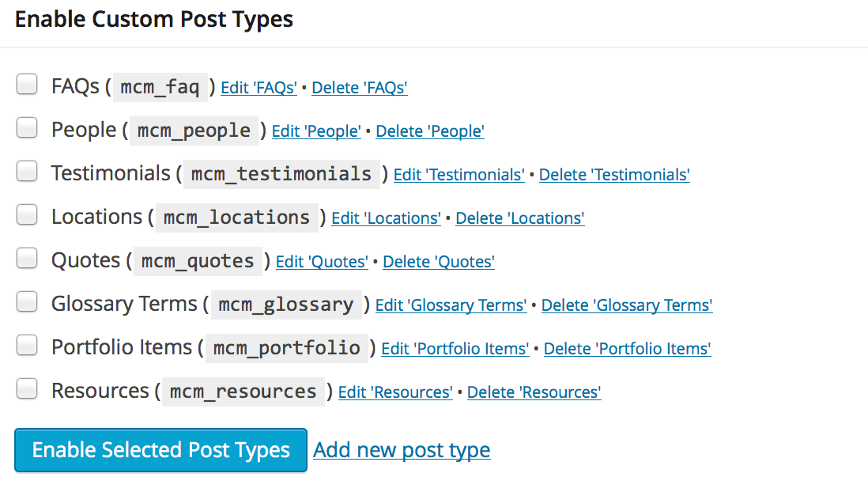Check the FAQs post type checkbox
The image size is (868, 492).
click(26, 83)
